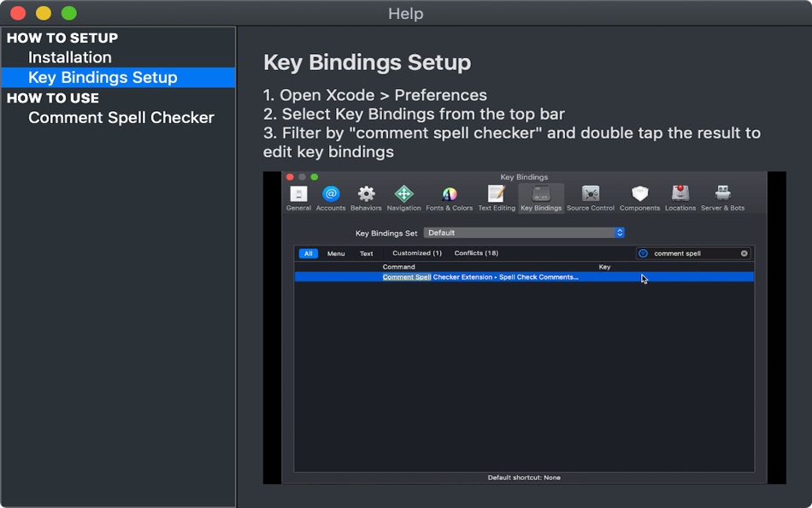Screen dimensions: 812x508
Task: Minimize the Help window
Action: point(44,13)
